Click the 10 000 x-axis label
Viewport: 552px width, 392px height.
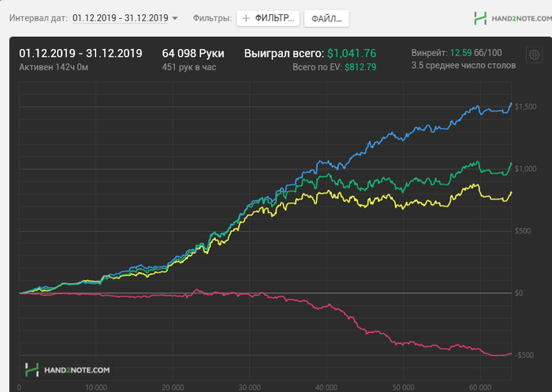tap(95, 387)
